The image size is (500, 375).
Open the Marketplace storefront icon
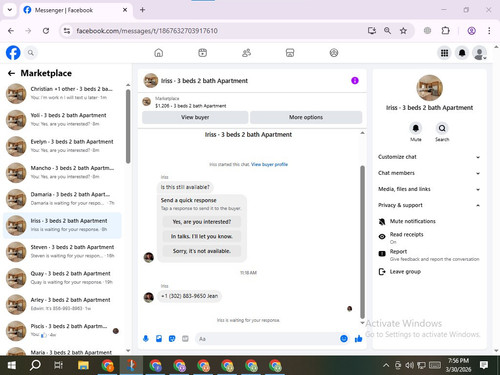pyautogui.click(x=290, y=53)
